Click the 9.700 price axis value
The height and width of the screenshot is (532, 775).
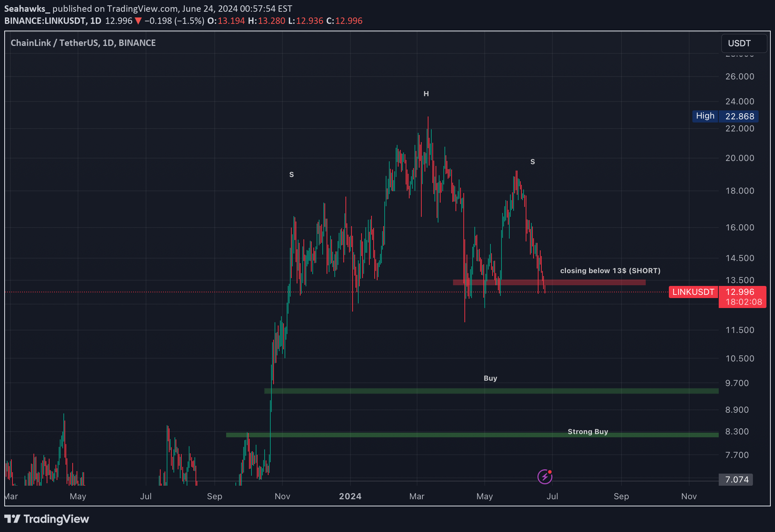[737, 383]
